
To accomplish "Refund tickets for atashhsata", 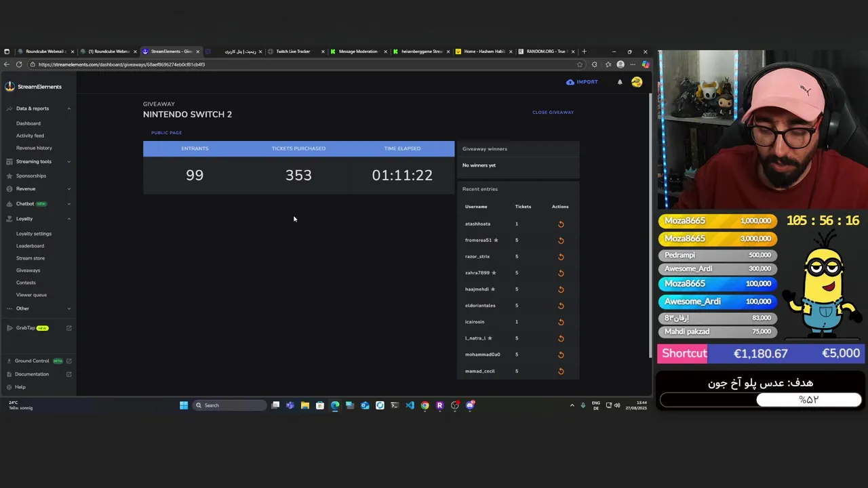I will point(561,224).
